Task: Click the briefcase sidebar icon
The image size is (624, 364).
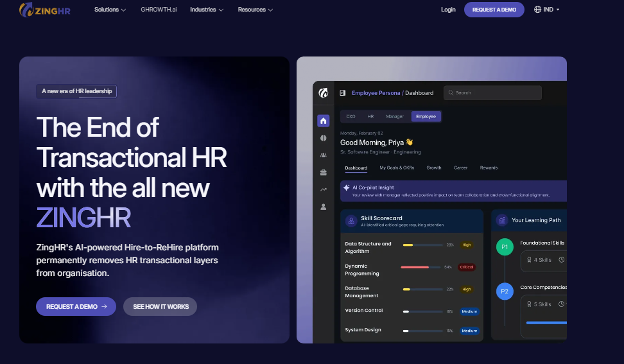Action: click(323, 172)
